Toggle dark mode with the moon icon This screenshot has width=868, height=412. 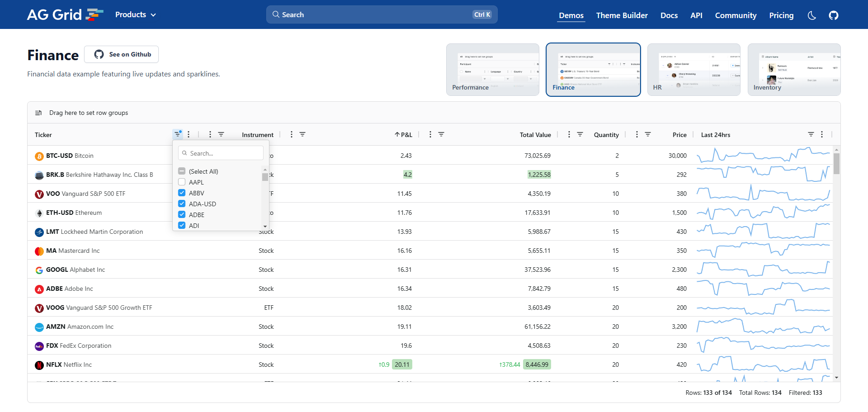click(x=812, y=15)
